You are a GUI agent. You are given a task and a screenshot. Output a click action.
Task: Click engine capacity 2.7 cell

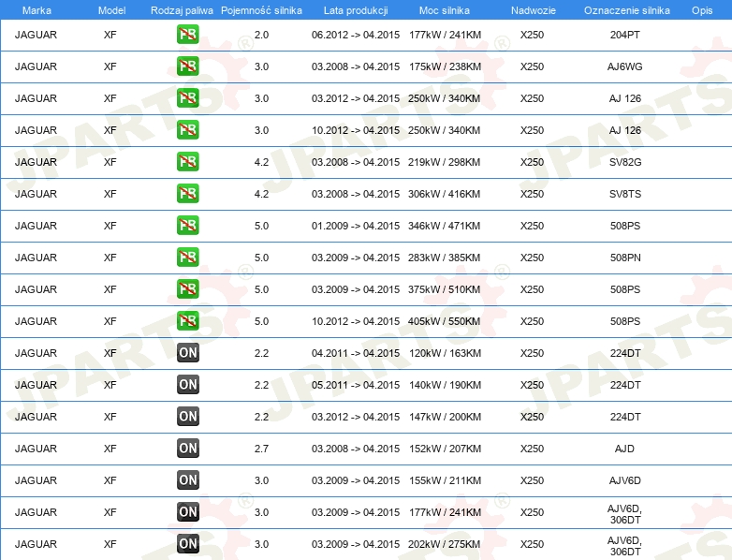261,449
